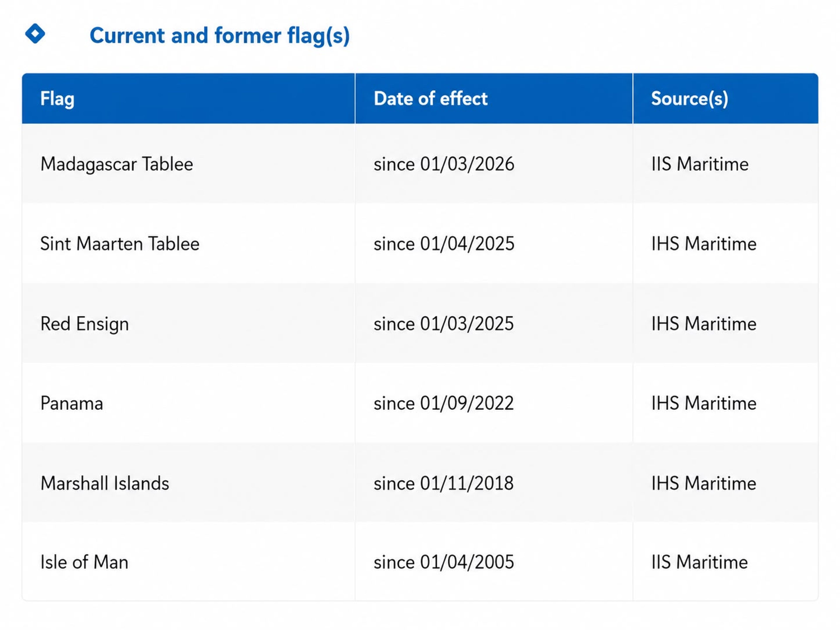Click the source in the Isle of Man row
This screenshot has width=840, height=630.
click(700, 562)
